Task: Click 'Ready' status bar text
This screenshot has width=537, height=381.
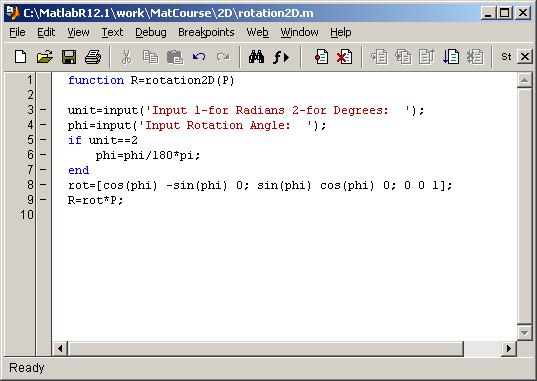Action: (x=27, y=368)
